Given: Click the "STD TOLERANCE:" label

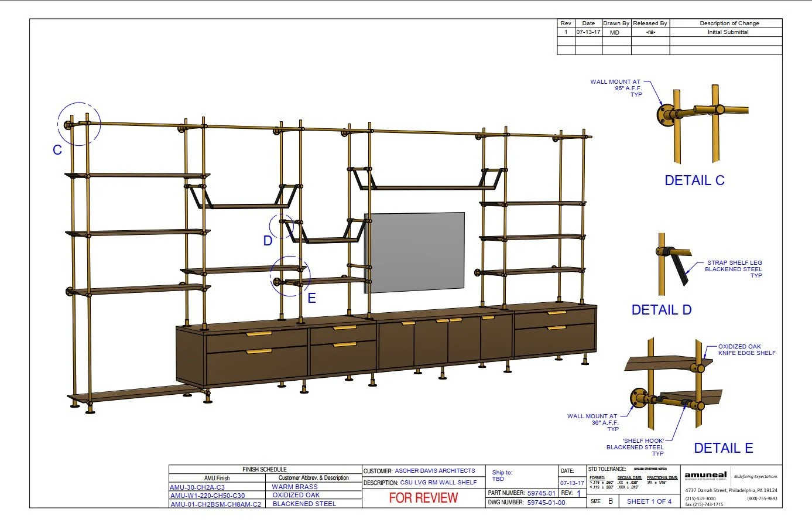Looking at the screenshot, I should coord(607,469).
